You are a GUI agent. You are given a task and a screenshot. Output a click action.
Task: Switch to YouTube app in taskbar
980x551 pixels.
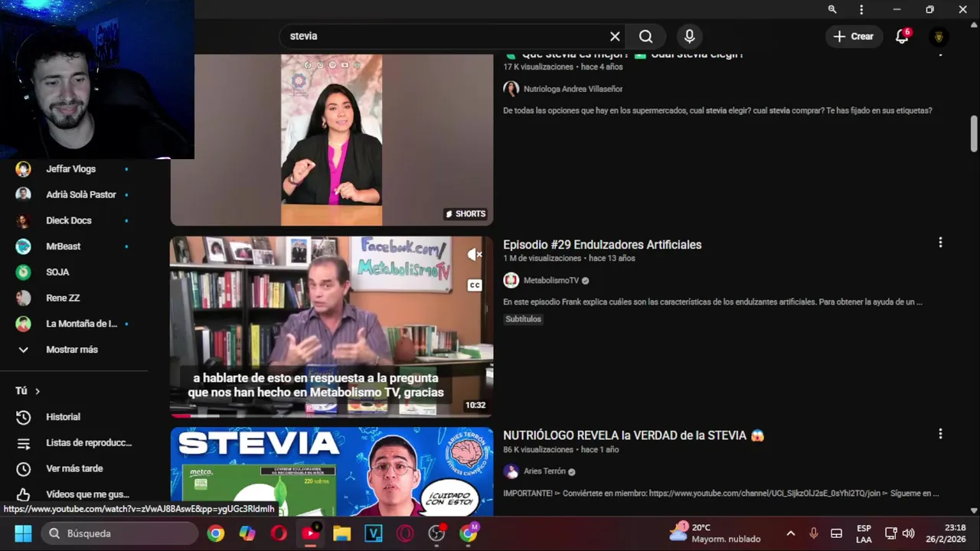tap(311, 533)
